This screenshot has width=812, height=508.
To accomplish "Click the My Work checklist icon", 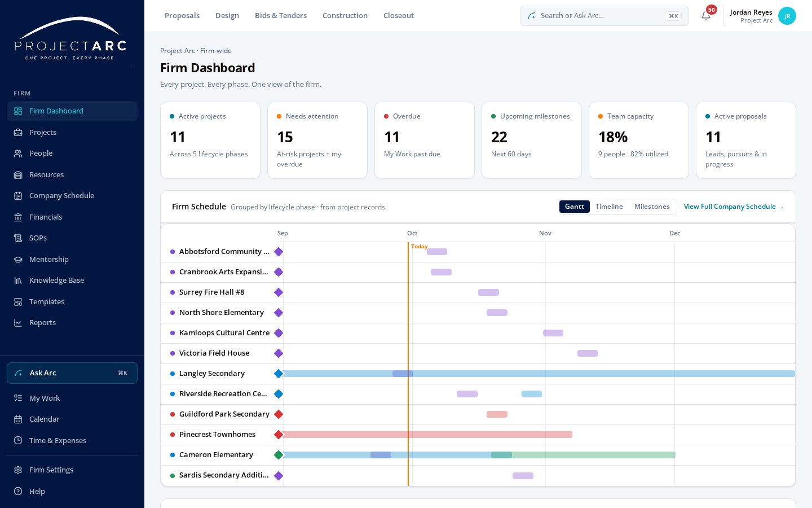I will tap(18, 398).
